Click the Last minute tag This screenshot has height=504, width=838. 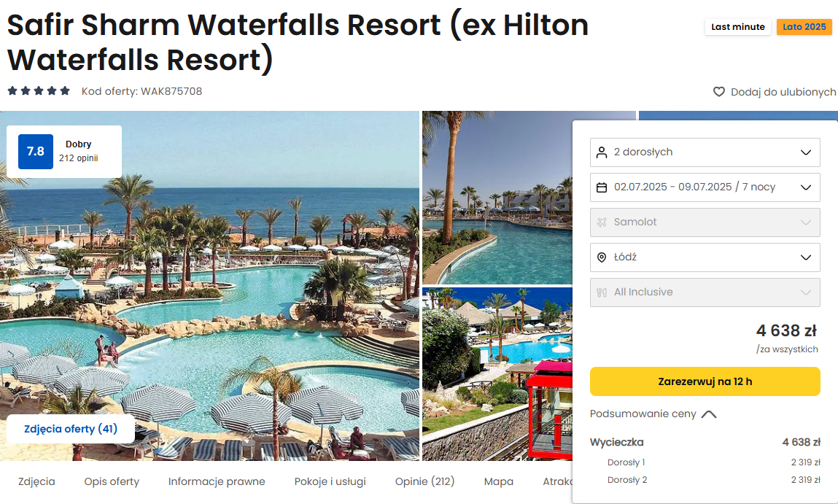pyautogui.click(x=737, y=27)
